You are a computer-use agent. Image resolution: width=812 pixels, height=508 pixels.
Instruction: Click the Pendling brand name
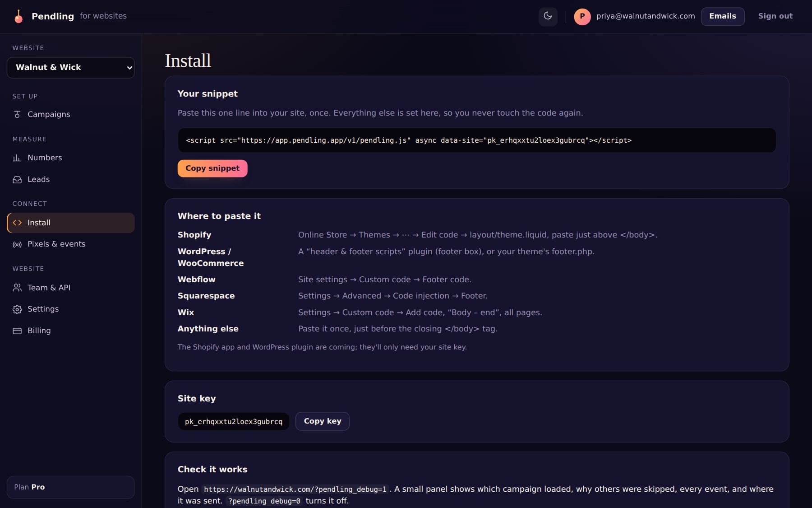53,16
